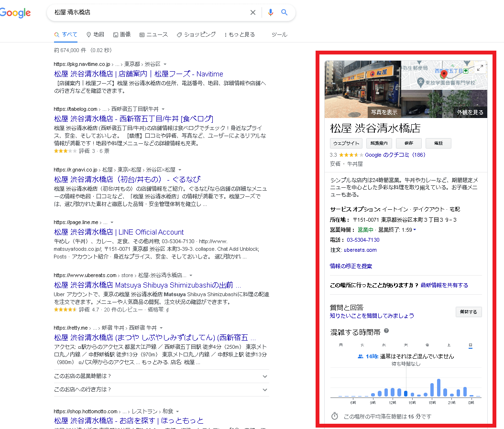Click the 経路案内 directions button

[x=379, y=143]
